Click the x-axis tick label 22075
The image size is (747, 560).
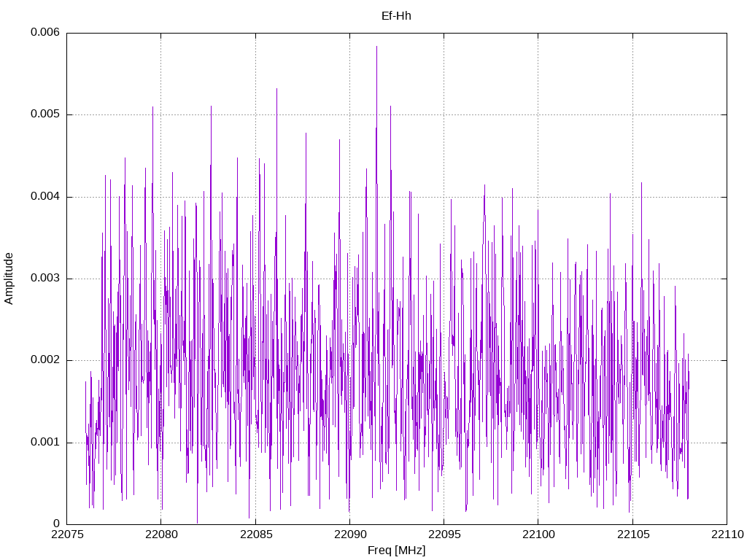coord(67,534)
